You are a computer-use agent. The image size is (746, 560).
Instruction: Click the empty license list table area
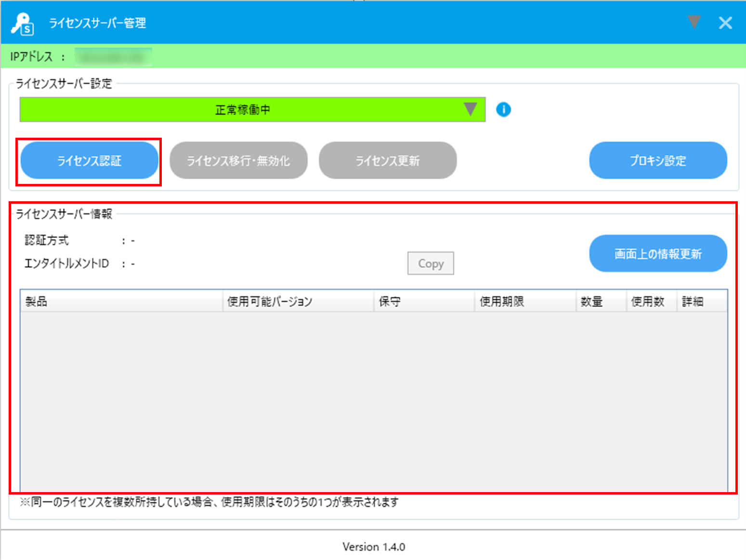pyautogui.click(x=373, y=400)
